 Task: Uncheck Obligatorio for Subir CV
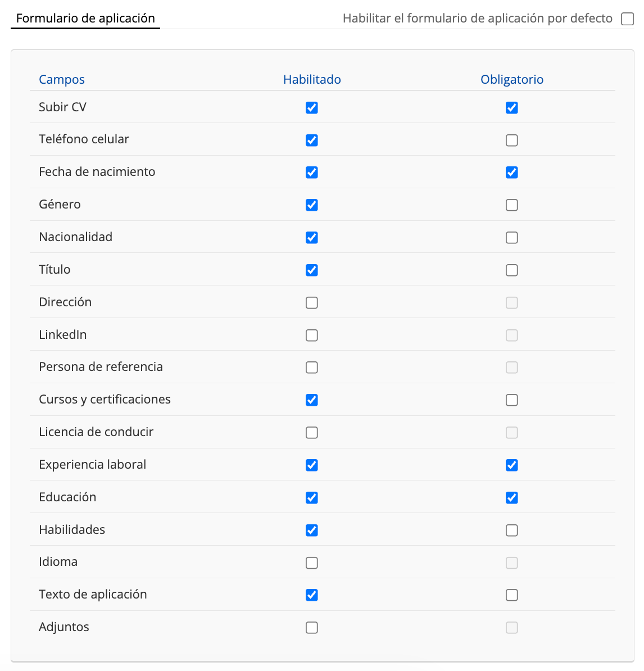pos(511,108)
